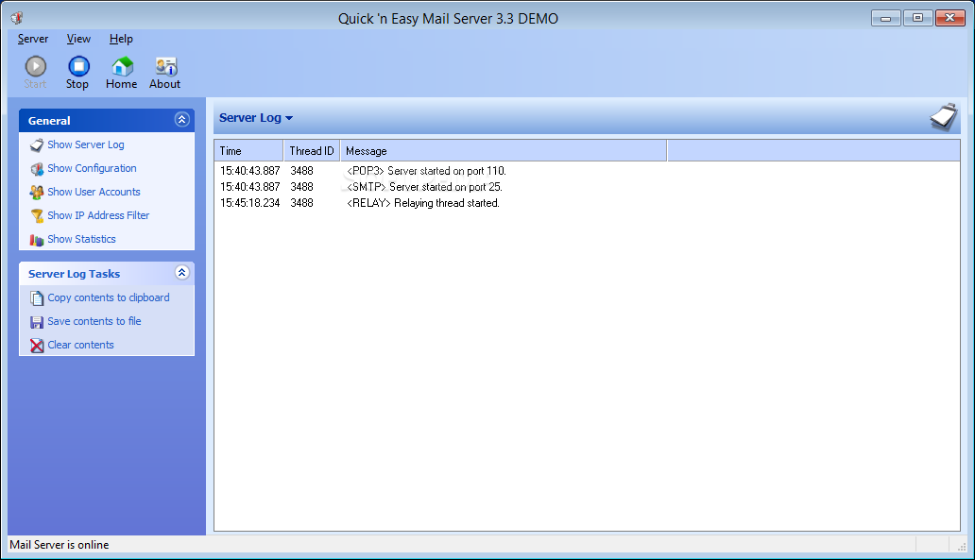Viewport: 975px width, 560px height.
Task: Click the icon next to Show Configuration
Action: (x=37, y=168)
